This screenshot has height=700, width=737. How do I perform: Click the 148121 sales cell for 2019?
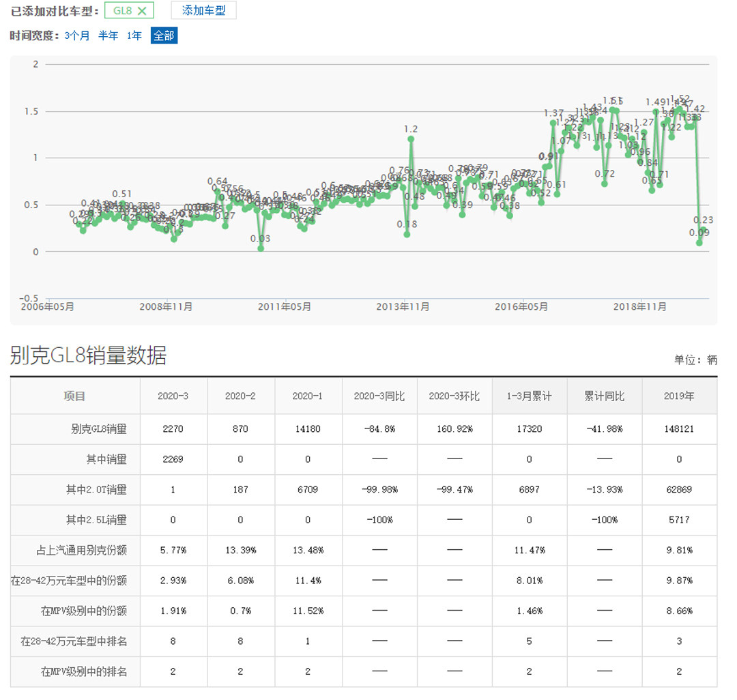pos(678,430)
